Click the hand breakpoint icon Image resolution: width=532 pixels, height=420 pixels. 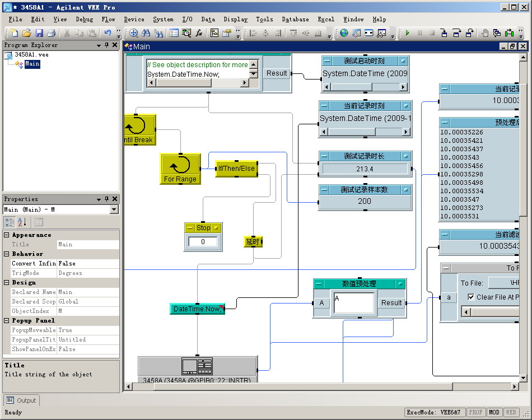(485, 33)
